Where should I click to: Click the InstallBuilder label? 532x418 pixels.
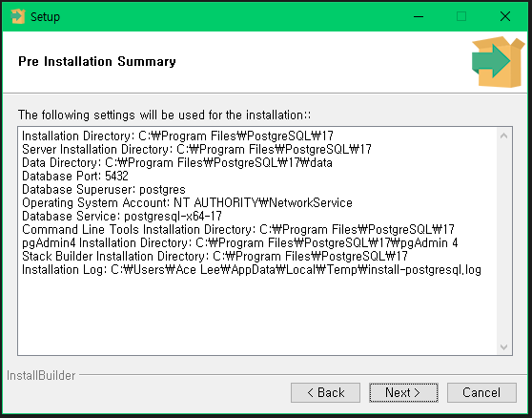41,376
